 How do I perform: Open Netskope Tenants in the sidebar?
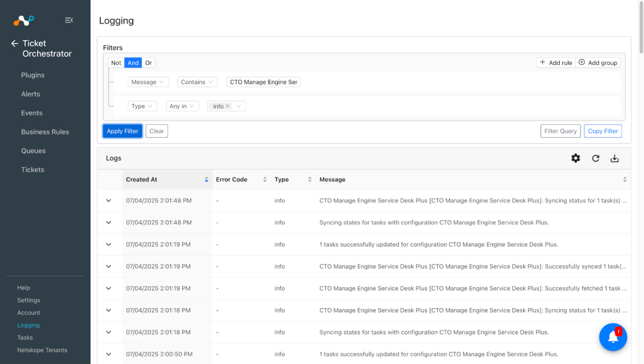click(x=42, y=350)
